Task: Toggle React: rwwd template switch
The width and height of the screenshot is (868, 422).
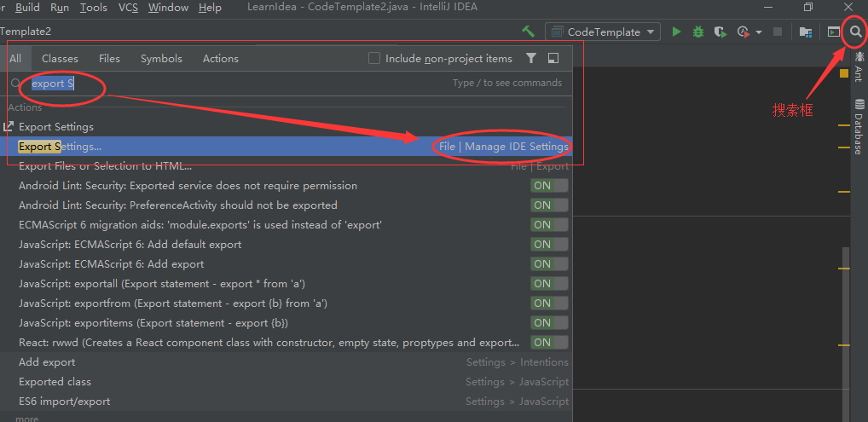Action: point(549,343)
